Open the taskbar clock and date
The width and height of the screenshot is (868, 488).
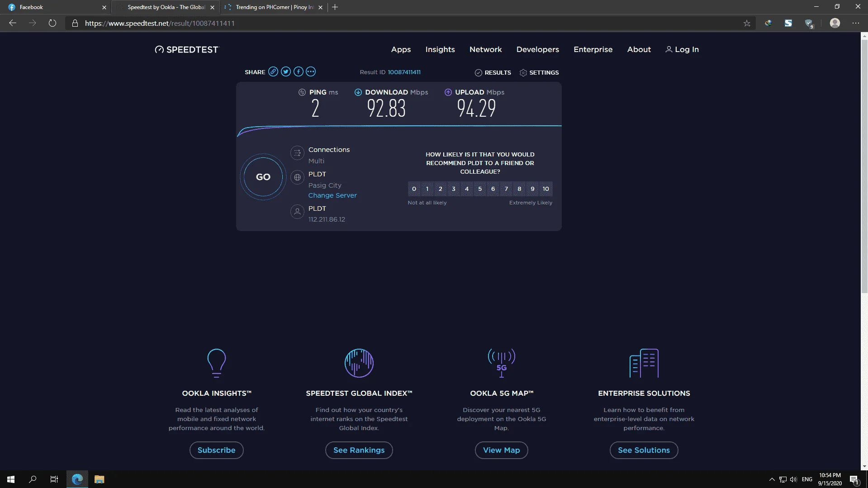[830, 479]
